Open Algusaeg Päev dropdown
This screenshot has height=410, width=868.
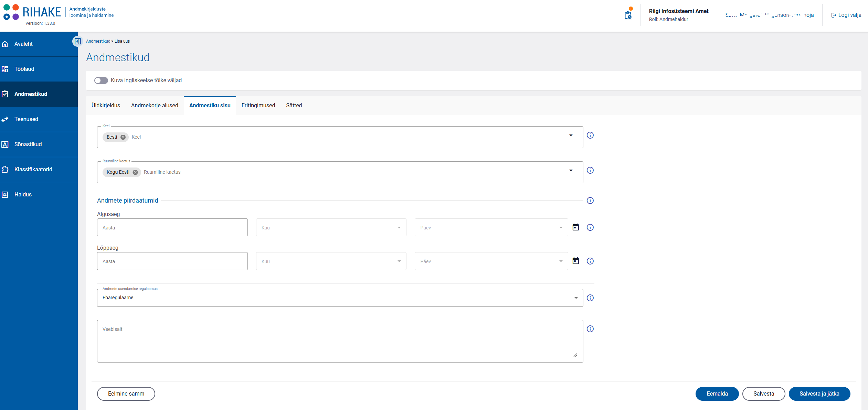(491, 227)
